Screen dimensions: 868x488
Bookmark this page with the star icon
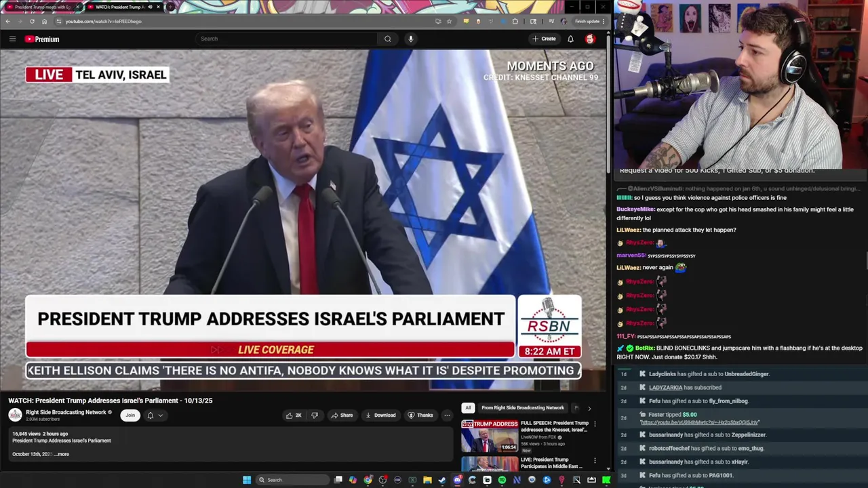click(x=449, y=21)
